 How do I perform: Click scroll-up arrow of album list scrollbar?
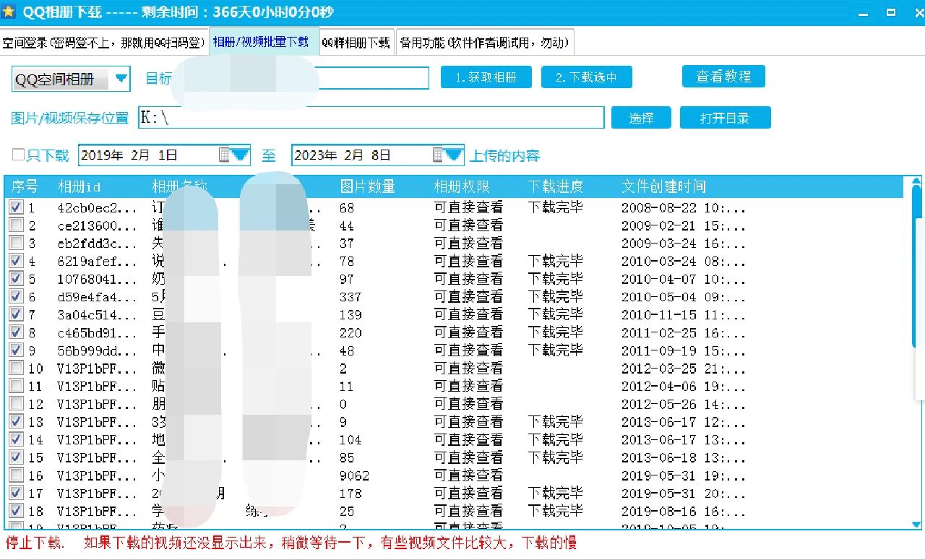[916, 182]
